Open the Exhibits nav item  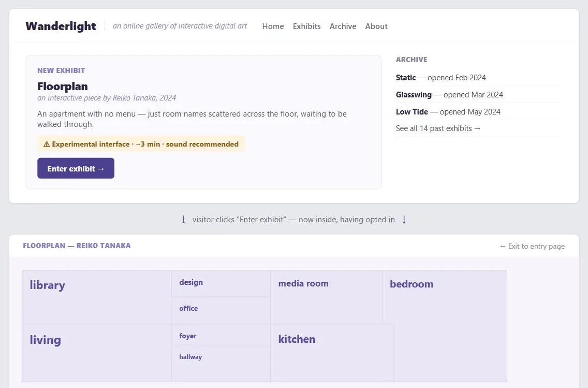(x=307, y=26)
